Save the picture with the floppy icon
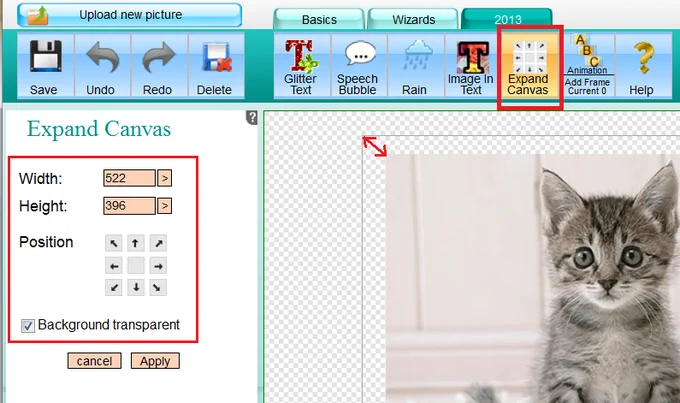The image size is (680, 403). click(x=46, y=66)
